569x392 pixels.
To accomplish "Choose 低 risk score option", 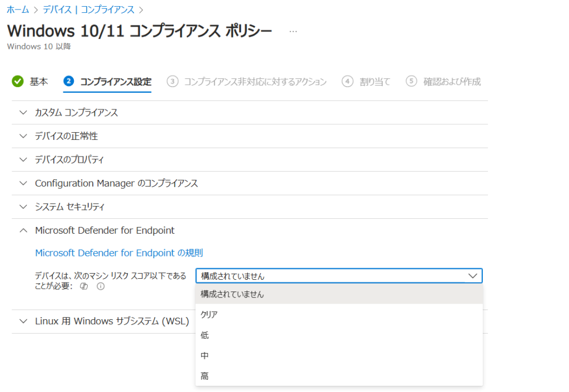I will 339,335.
